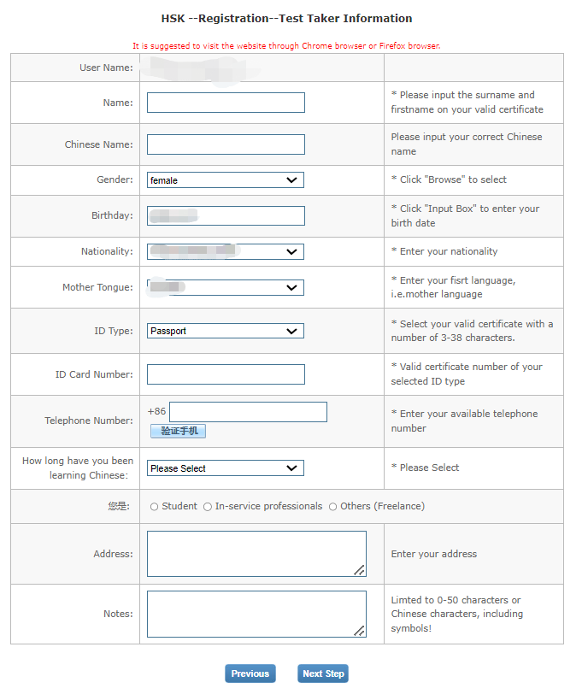Open the Mother Tongue dropdown
588x700 pixels.
click(226, 288)
